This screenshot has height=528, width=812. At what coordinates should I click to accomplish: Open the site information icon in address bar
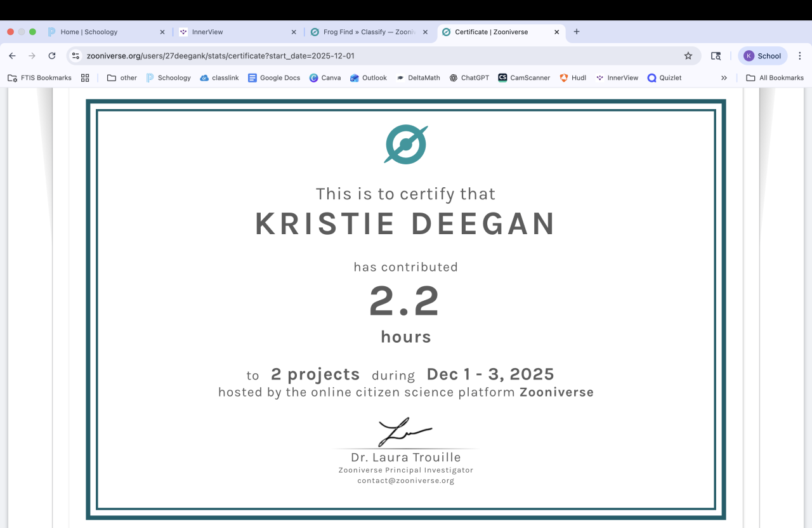76,56
